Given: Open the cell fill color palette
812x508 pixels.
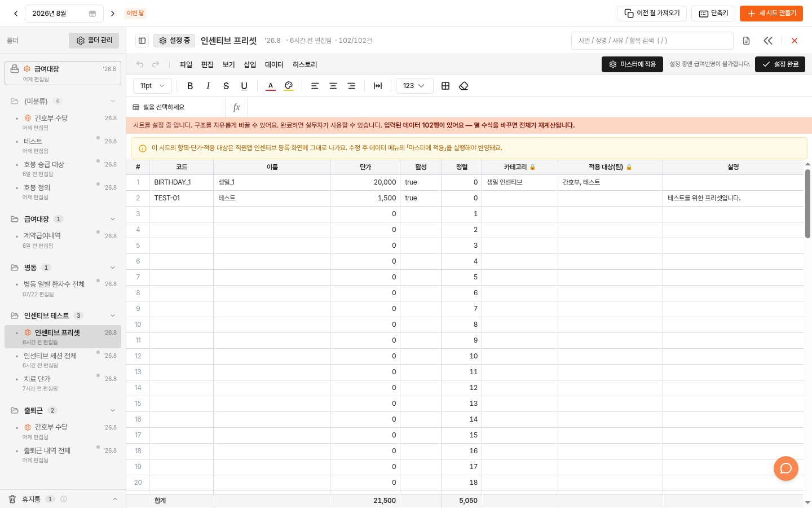Looking at the screenshot, I should (x=289, y=86).
